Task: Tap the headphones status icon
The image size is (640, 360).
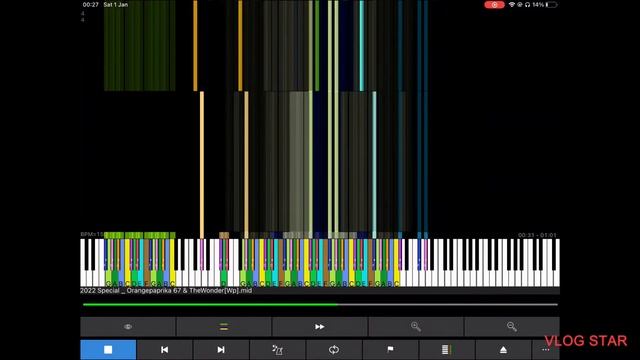Action: (527, 5)
